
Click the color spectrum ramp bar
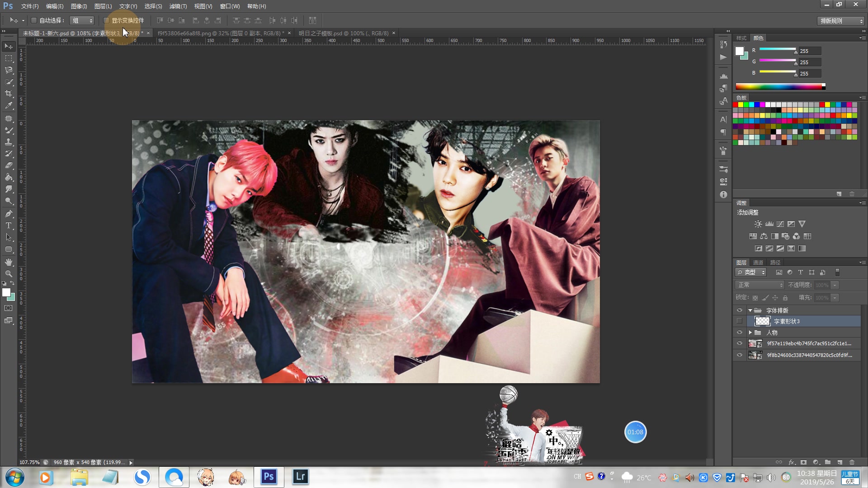780,87
